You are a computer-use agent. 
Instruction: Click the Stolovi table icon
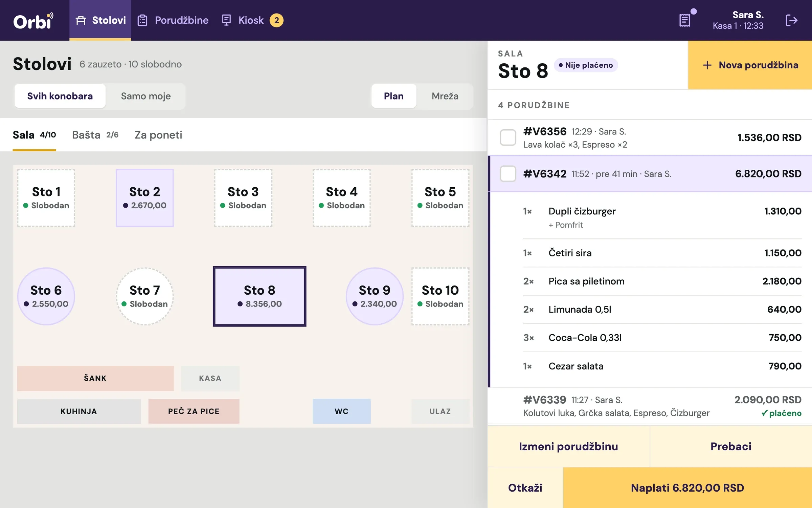[x=81, y=20]
